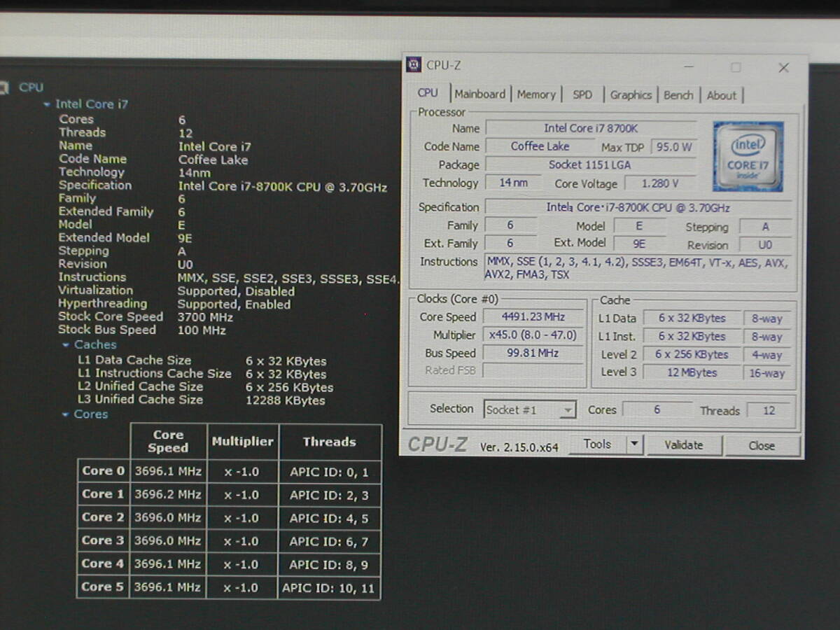Click the Threads count field '12' in CPU-Z
Screen dimensions: 840x630
coord(769,411)
